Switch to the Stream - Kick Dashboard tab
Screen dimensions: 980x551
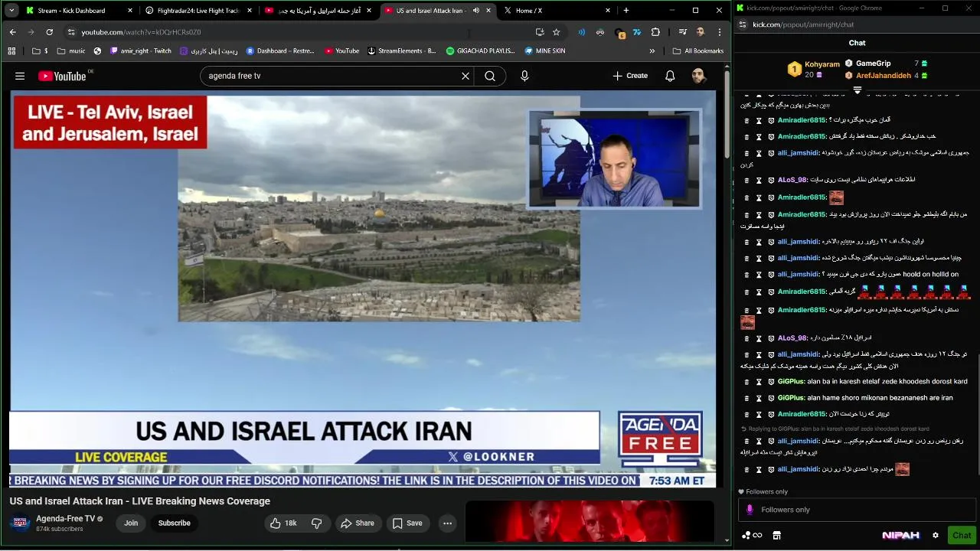click(71, 11)
